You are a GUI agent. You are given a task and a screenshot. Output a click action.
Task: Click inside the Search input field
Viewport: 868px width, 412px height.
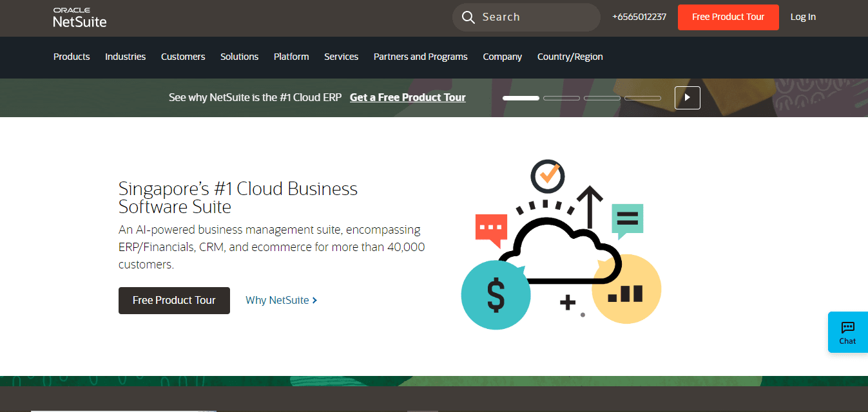tap(528, 17)
